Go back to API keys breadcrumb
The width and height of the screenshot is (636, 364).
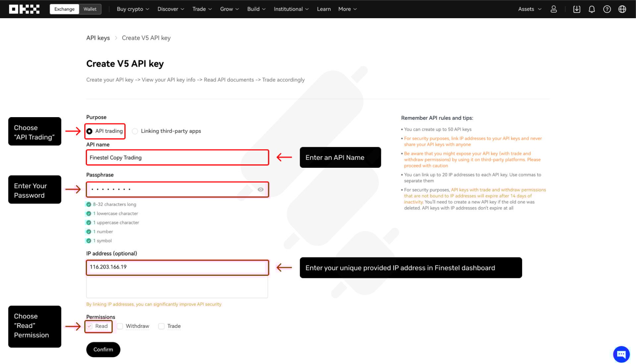[x=98, y=38]
